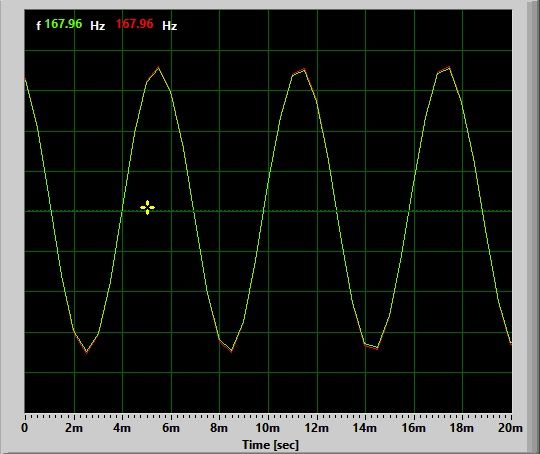540x454 pixels.
Task: Click the 6m tick label
Action: (x=171, y=428)
